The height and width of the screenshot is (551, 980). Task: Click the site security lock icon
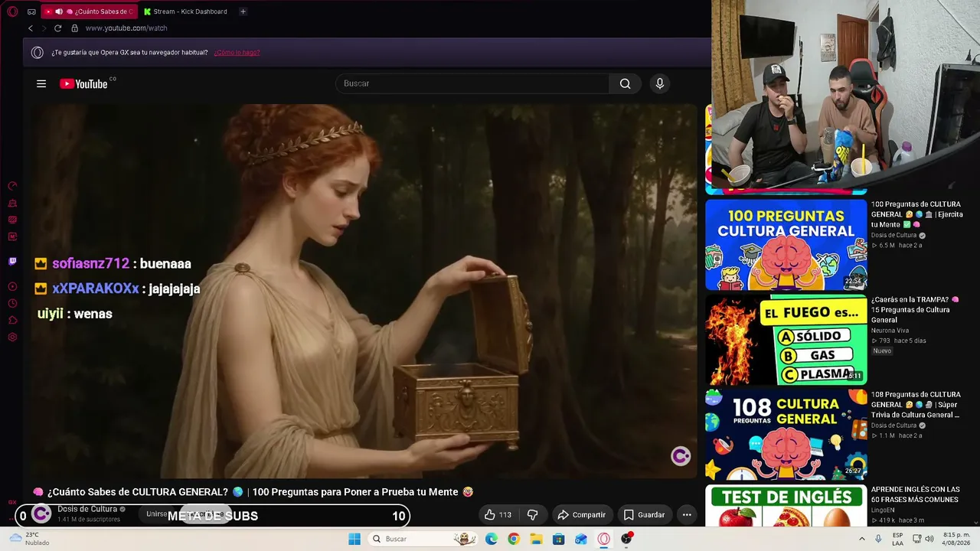(x=74, y=28)
